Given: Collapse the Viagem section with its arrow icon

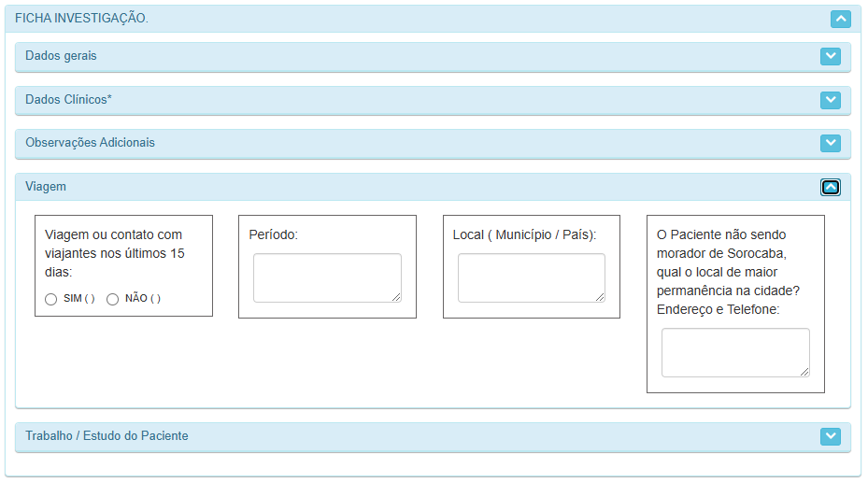Looking at the screenshot, I should tap(830, 187).
